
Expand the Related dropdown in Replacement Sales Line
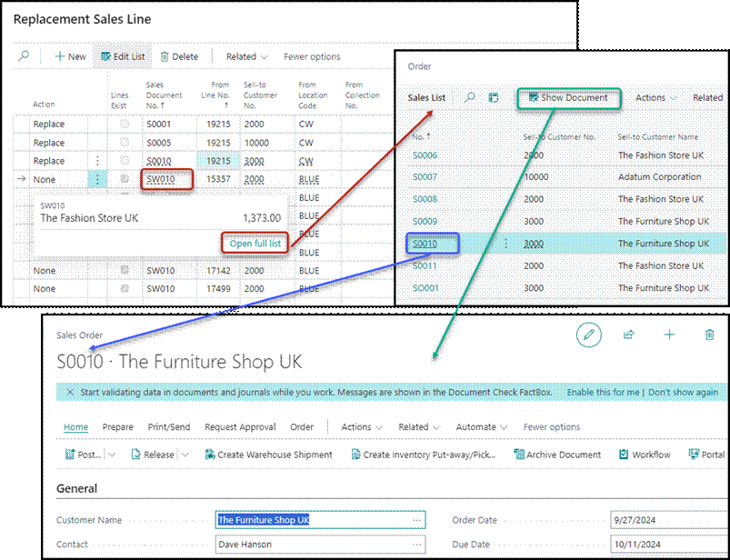coord(246,56)
